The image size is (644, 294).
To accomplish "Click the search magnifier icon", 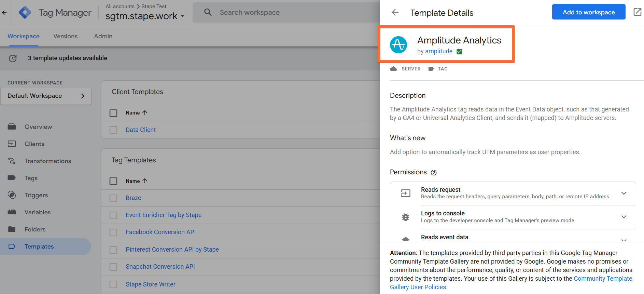I will (208, 12).
